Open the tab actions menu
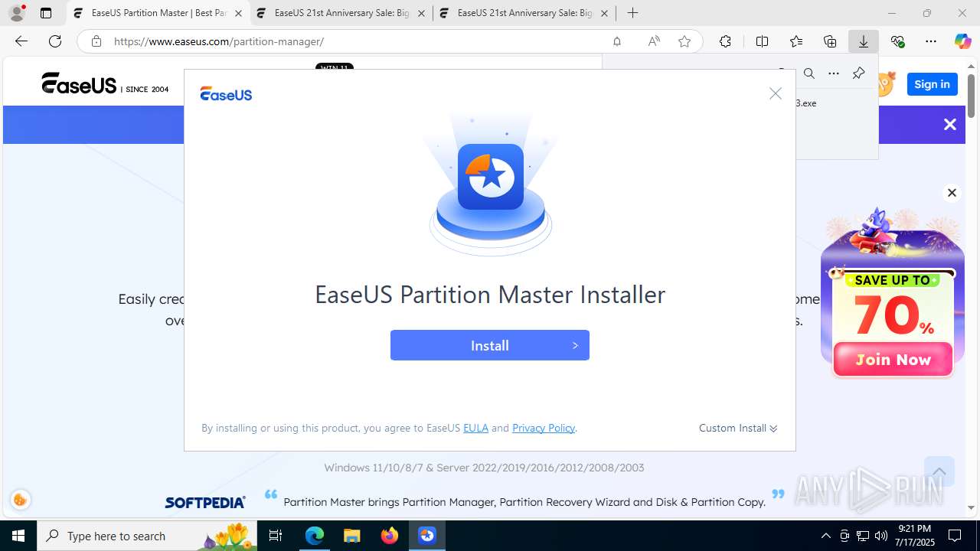This screenshot has width=980, height=551. (x=46, y=13)
